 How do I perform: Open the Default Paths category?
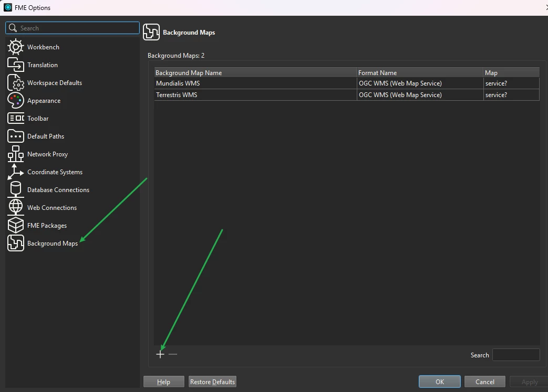pos(46,136)
